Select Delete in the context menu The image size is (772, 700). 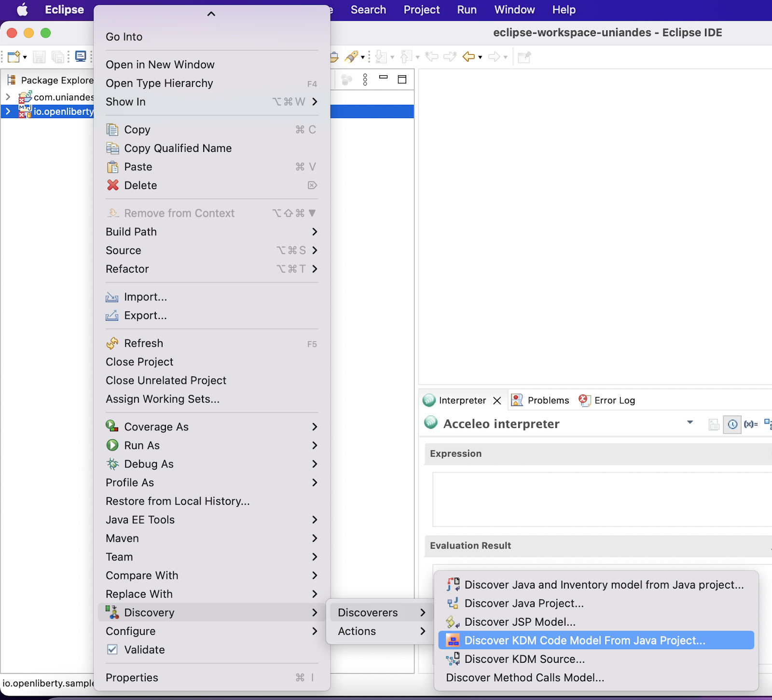pyautogui.click(x=211, y=185)
